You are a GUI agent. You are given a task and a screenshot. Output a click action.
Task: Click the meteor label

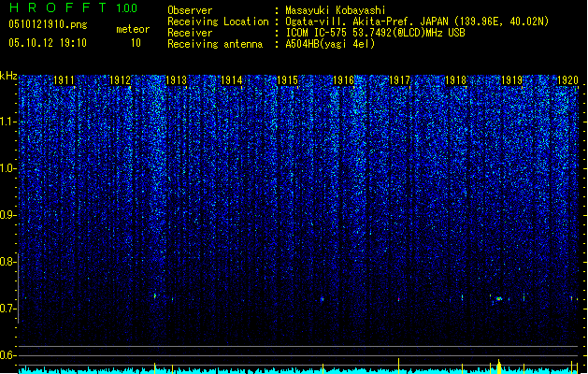[x=133, y=29]
